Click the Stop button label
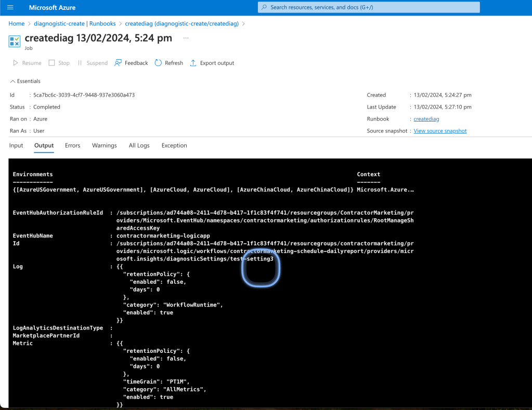The width and height of the screenshot is (532, 410). [64, 63]
